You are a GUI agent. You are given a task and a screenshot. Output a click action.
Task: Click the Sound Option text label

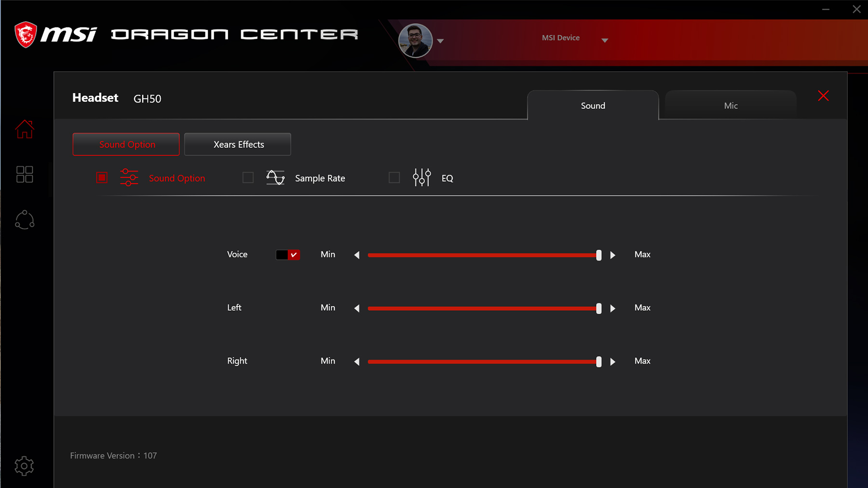coord(177,178)
